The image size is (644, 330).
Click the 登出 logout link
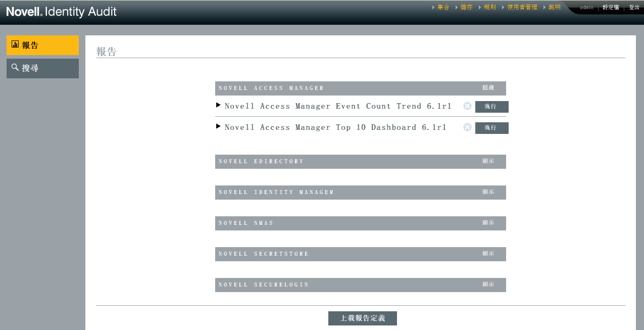(634, 8)
